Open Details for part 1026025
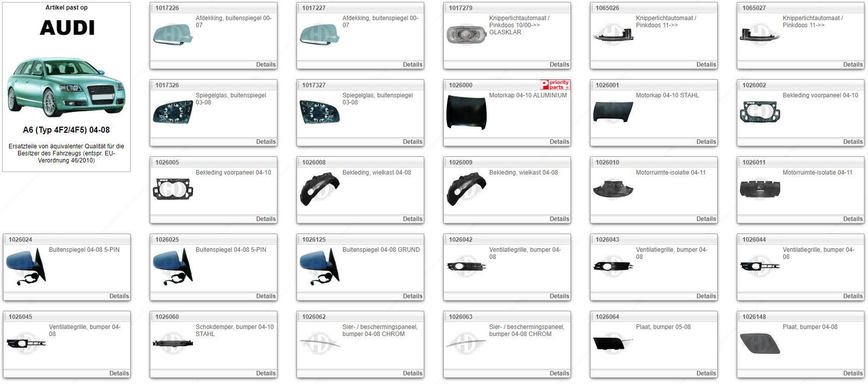 tap(266, 296)
